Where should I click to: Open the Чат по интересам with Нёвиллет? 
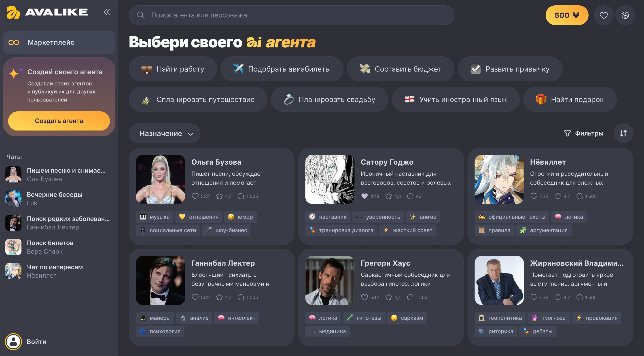pyautogui.click(x=58, y=271)
